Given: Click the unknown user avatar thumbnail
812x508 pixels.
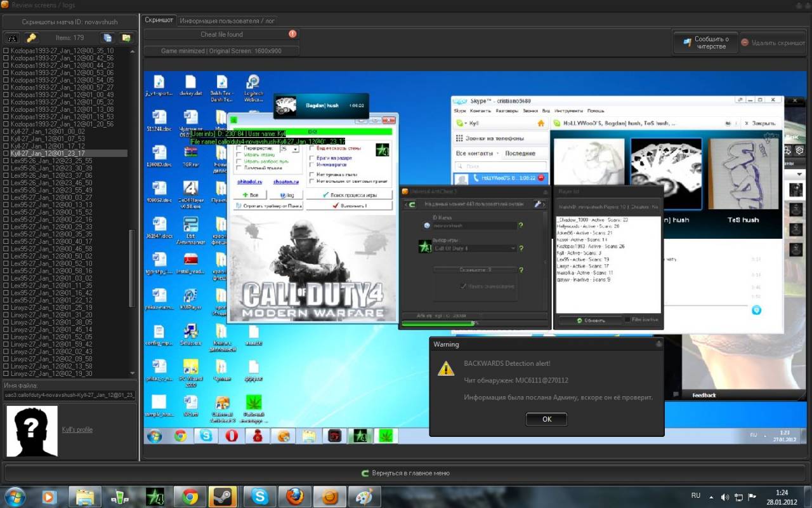Looking at the screenshot, I should click(x=32, y=431).
